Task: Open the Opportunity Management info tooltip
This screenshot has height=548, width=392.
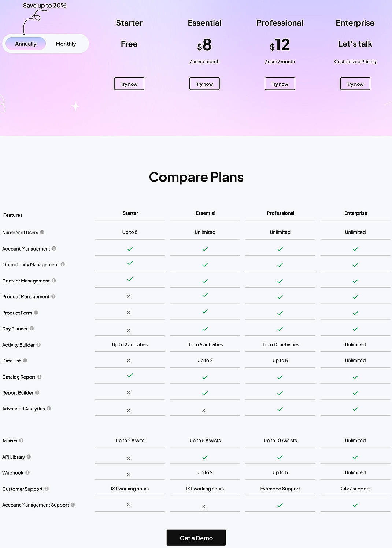Action: pos(63,264)
